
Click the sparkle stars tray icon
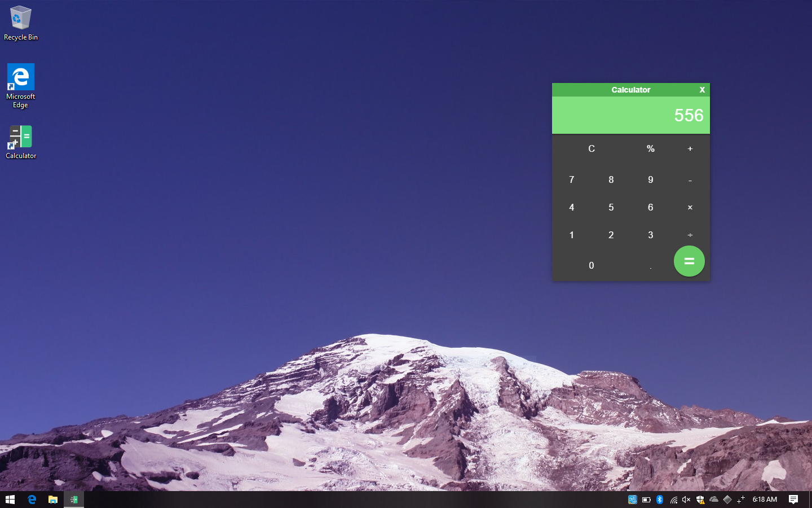[x=741, y=500]
